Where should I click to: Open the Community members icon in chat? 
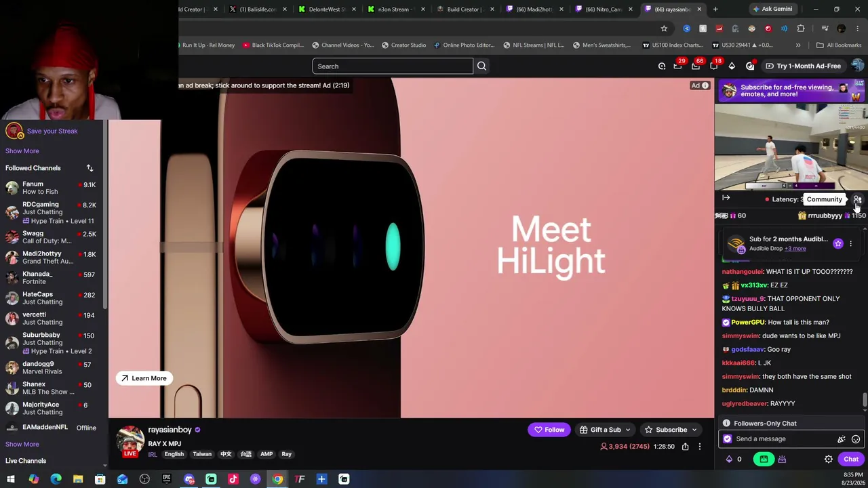(x=857, y=199)
